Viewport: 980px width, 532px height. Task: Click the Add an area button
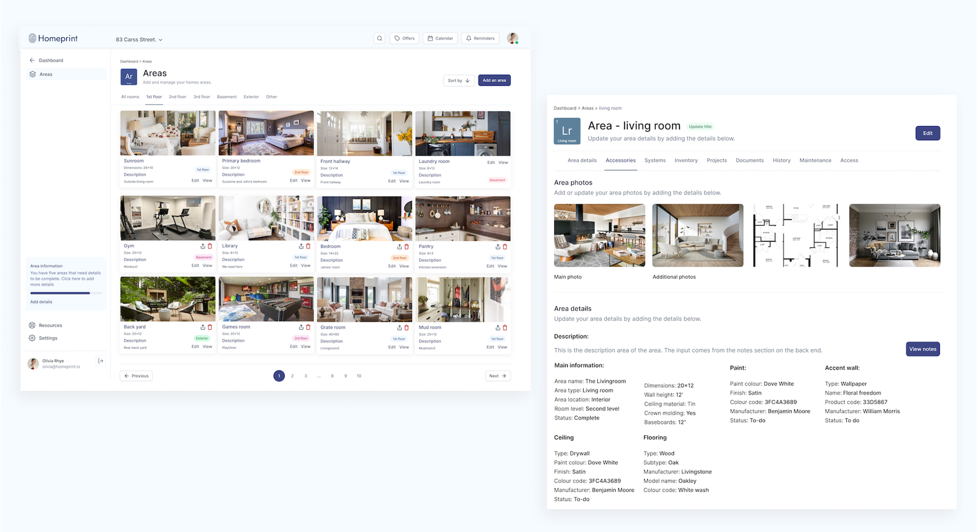coord(494,80)
